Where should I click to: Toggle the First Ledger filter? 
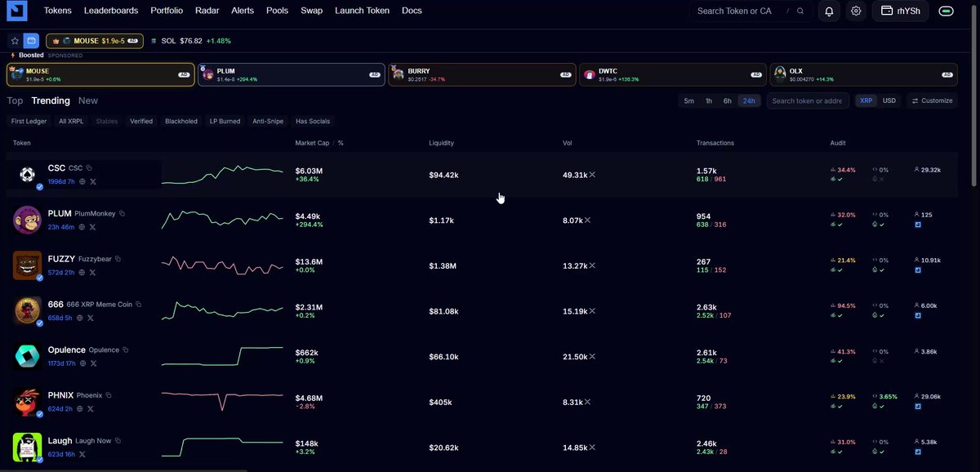point(29,122)
